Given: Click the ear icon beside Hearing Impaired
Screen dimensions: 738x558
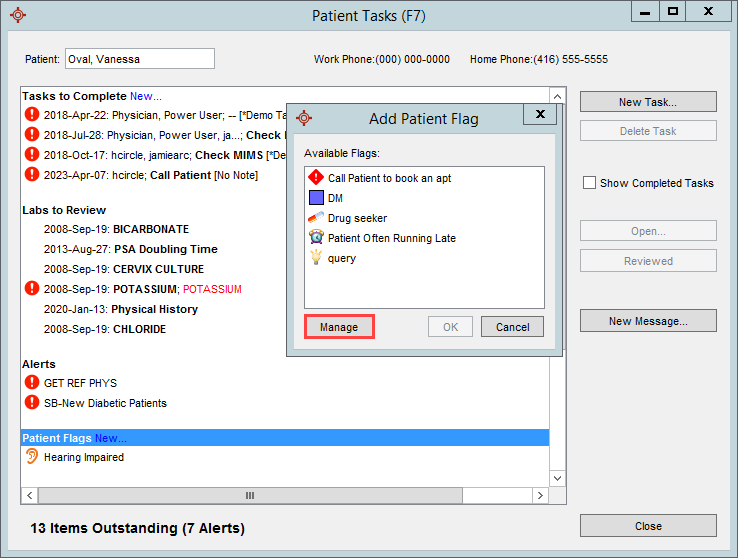Looking at the screenshot, I should tap(32, 457).
